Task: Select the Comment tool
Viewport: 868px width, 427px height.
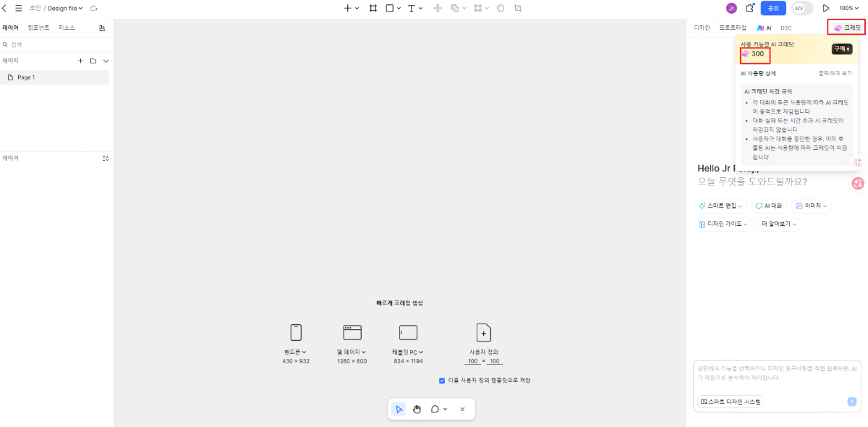Action: click(435, 409)
